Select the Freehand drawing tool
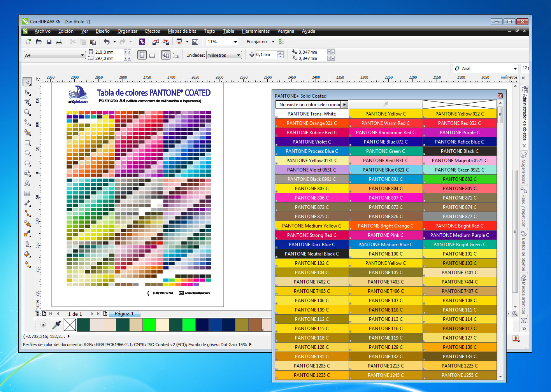 pos(27,122)
